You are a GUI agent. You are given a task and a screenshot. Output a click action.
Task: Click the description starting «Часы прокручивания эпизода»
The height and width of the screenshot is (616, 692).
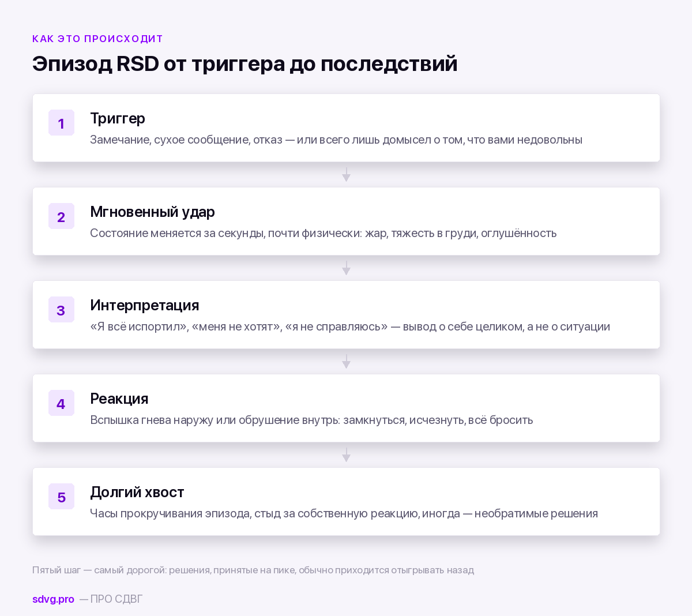344,513
